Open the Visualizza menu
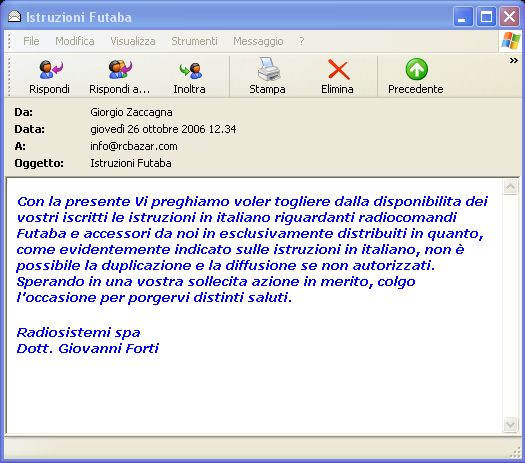Viewport: 525px width, 463px height. coord(133,41)
